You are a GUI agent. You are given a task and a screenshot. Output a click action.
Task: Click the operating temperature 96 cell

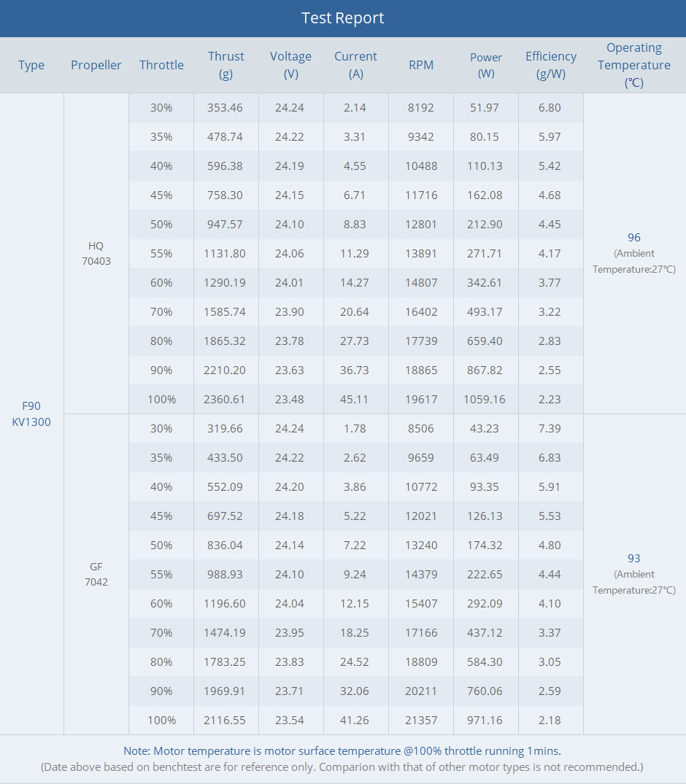tap(633, 253)
